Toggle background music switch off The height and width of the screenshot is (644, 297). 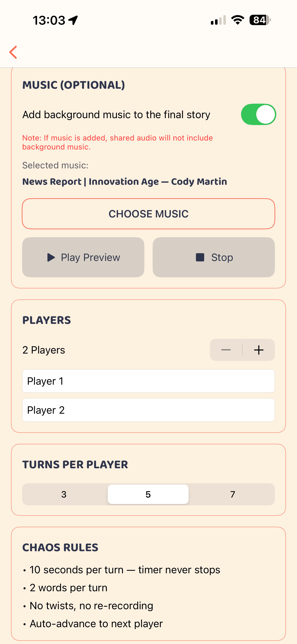click(x=258, y=114)
